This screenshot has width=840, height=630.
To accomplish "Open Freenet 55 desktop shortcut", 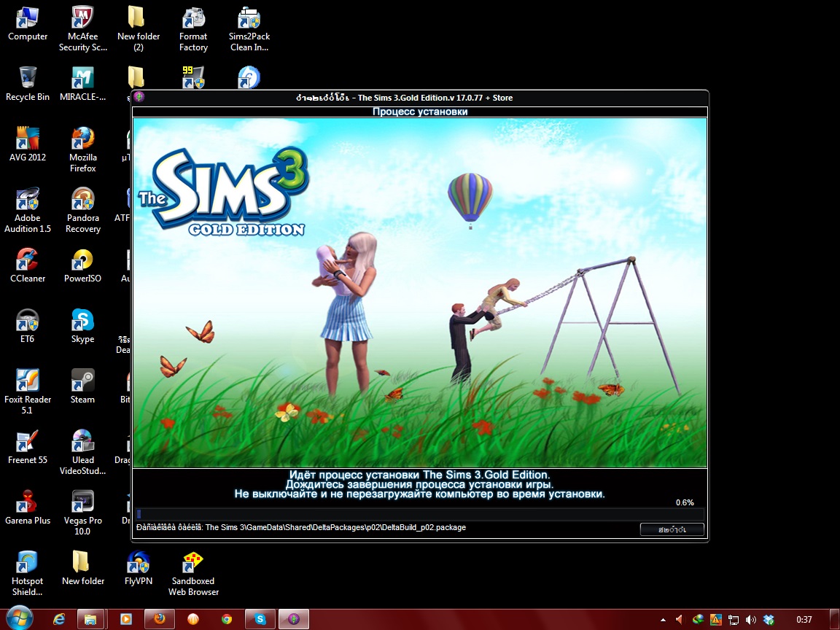I will (27, 447).
